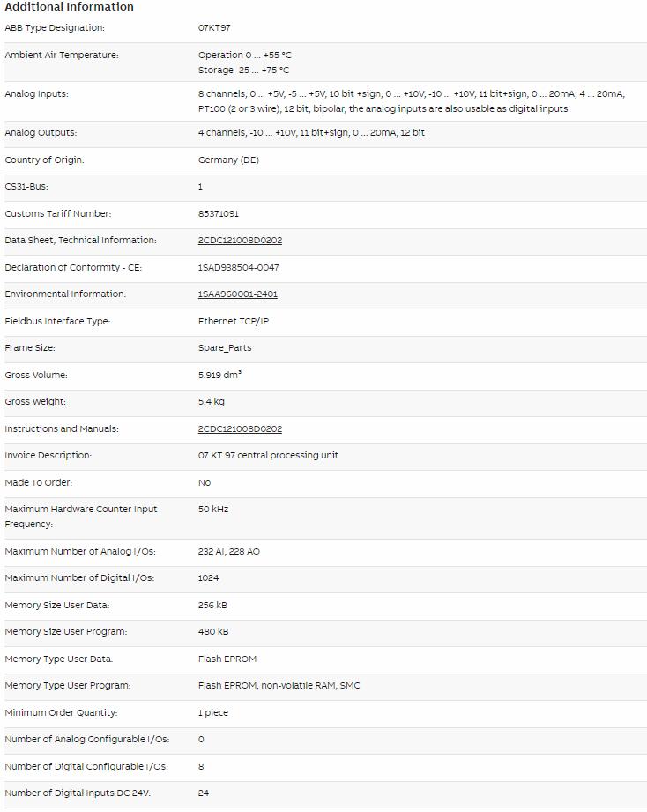647x812 pixels.
Task: Click the Analog Outputs row label
Action: pyautogui.click(x=41, y=132)
